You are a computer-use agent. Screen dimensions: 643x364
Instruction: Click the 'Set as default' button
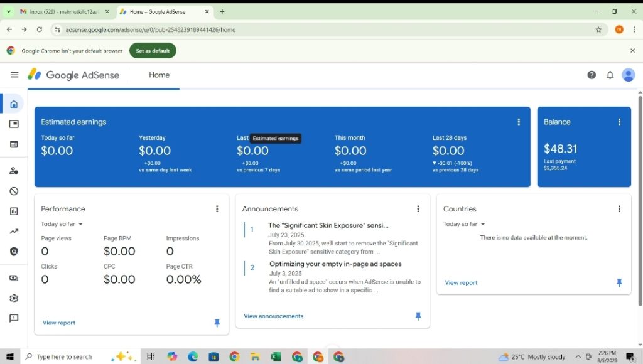[153, 51]
